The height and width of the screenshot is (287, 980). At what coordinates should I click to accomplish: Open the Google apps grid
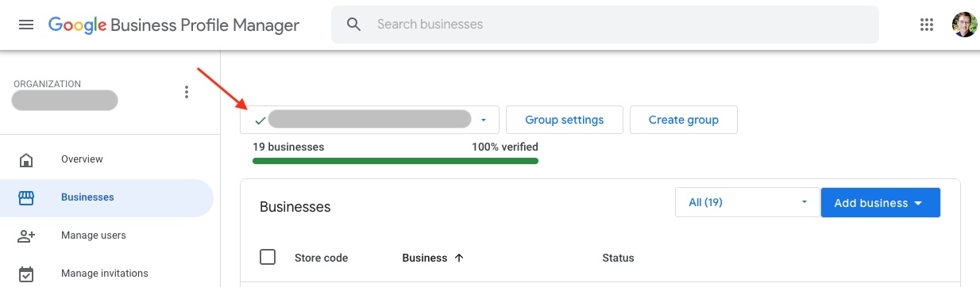[x=926, y=25]
